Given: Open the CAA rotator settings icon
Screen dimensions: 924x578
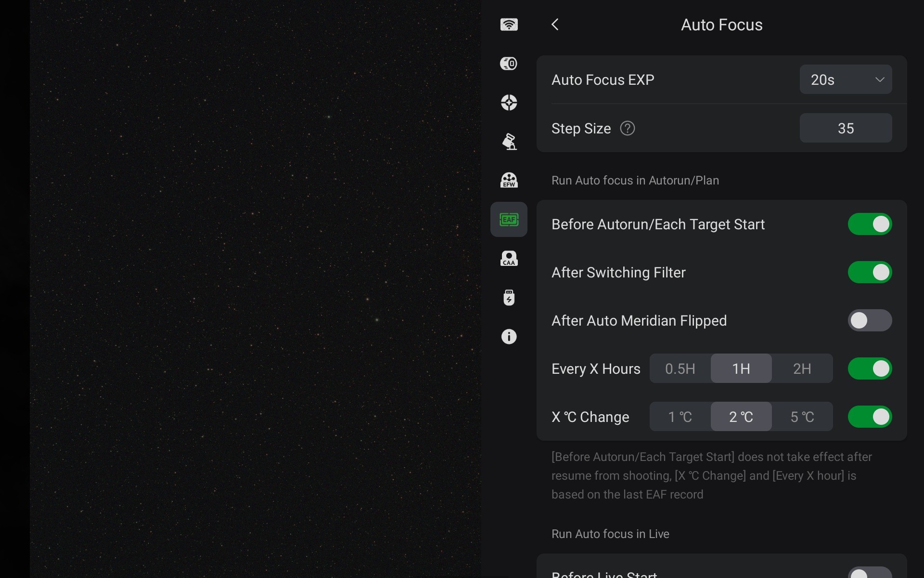Looking at the screenshot, I should [x=509, y=259].
